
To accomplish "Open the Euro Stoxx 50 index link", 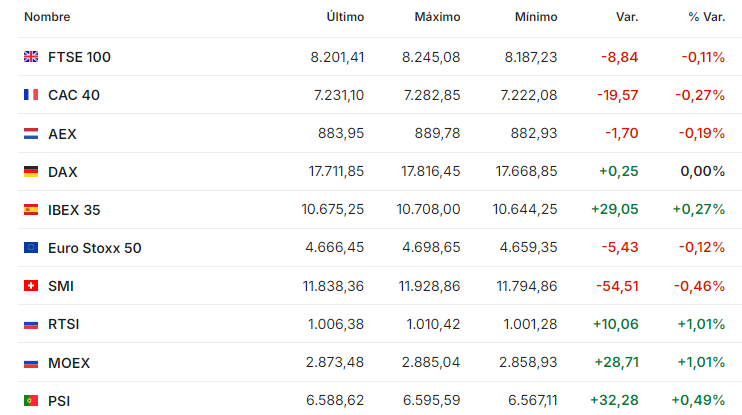I will [95, 248].
